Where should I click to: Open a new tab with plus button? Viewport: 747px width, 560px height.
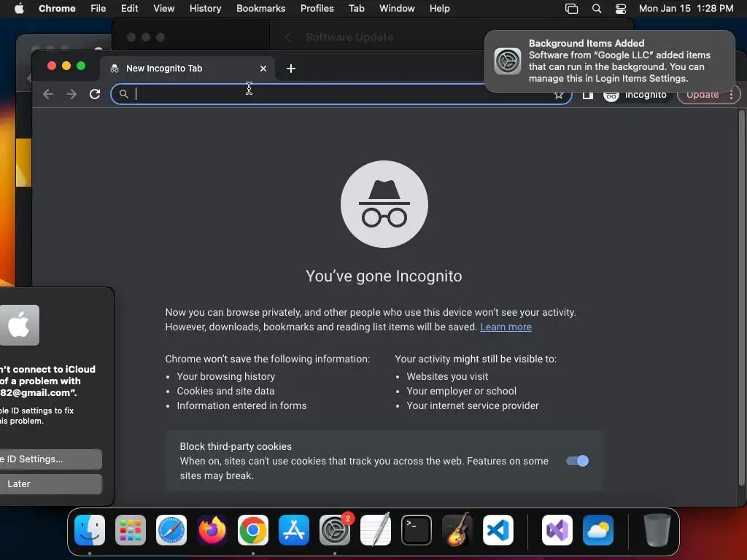coord(291,69)
